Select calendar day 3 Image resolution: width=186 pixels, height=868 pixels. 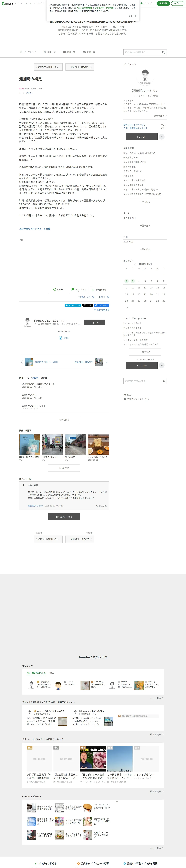(133, 281)
